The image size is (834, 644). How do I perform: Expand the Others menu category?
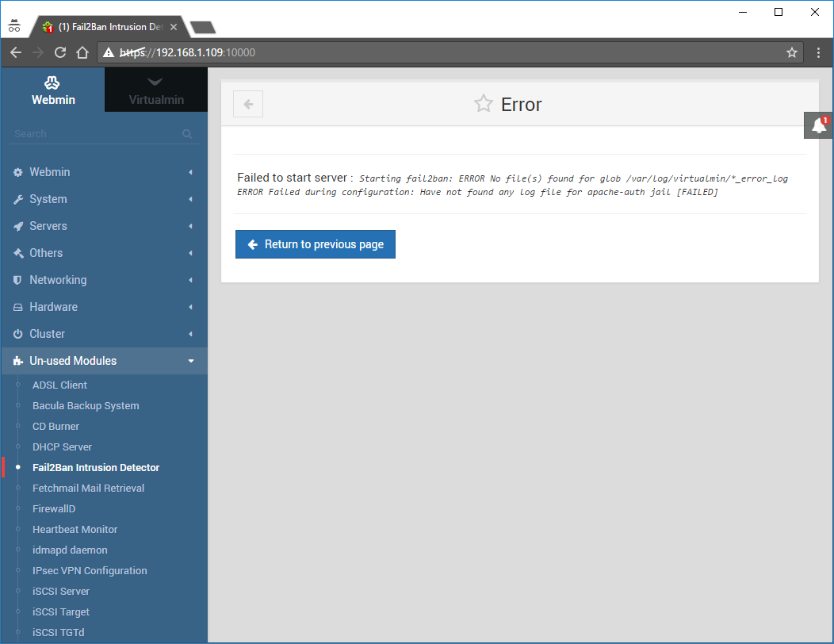tap(105, 253)
